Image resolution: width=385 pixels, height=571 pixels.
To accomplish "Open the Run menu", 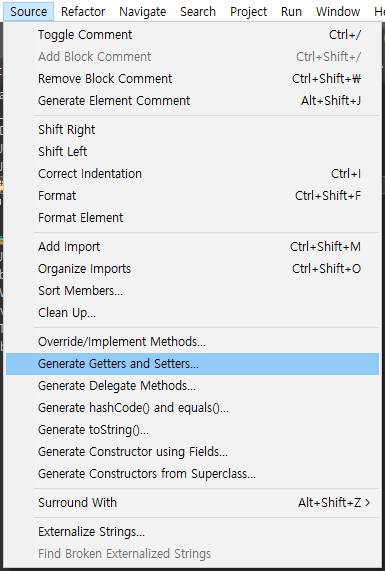I will pyautogui.click(x=291, y=12).
